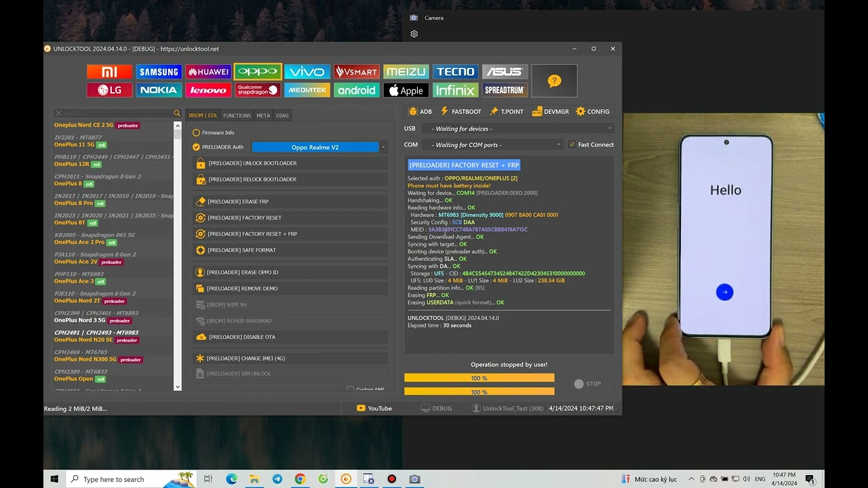Select the Vivo brand logo
This screenshot has height=488, width=868.
307,72
